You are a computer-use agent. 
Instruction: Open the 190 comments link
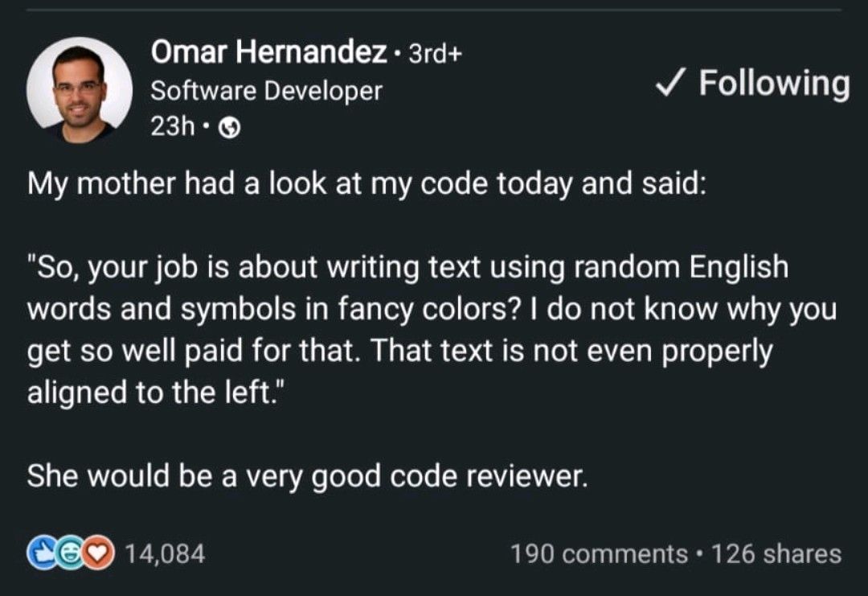coord(599,554)
